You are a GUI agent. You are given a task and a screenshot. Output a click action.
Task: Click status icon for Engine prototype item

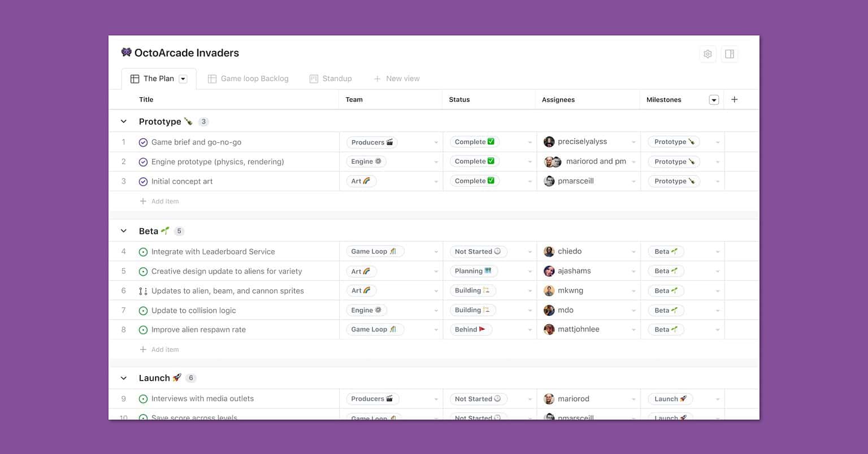143,162
